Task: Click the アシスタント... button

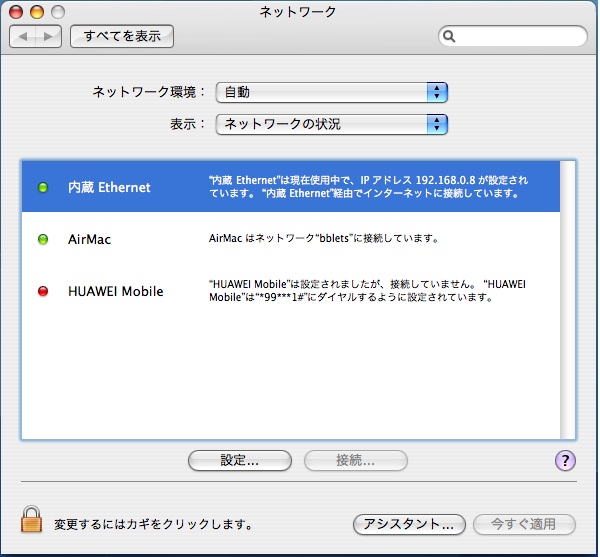Action: [x=409, y=524]
